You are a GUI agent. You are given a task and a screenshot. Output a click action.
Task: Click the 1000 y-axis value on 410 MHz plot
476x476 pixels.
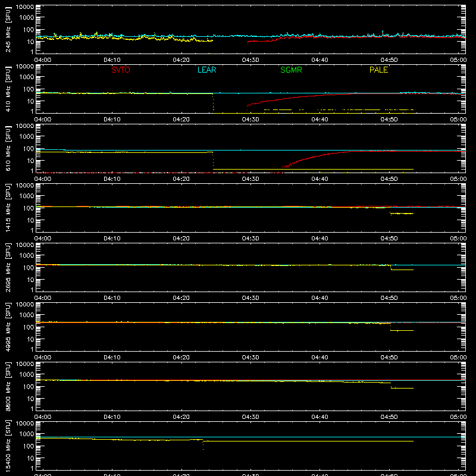27,77
